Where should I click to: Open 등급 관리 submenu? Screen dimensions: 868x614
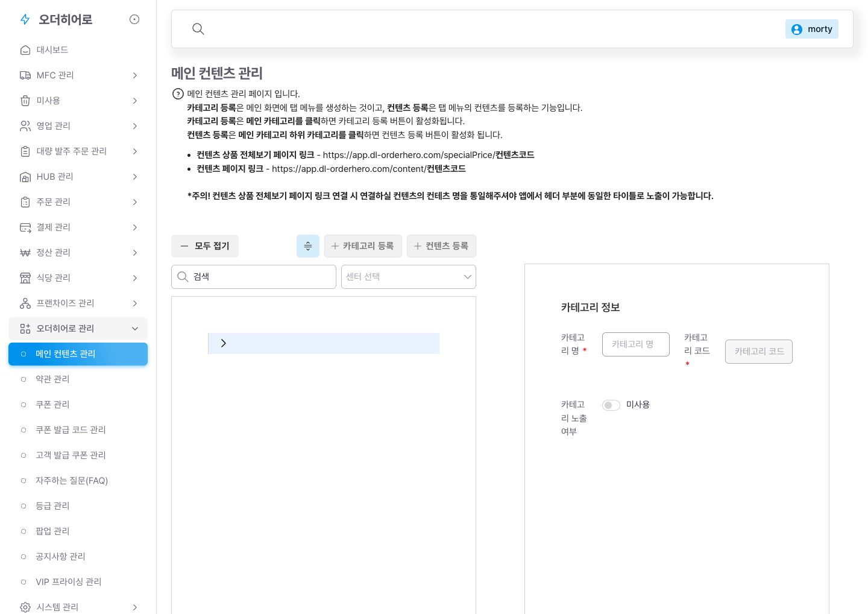(x=78, y=506)
